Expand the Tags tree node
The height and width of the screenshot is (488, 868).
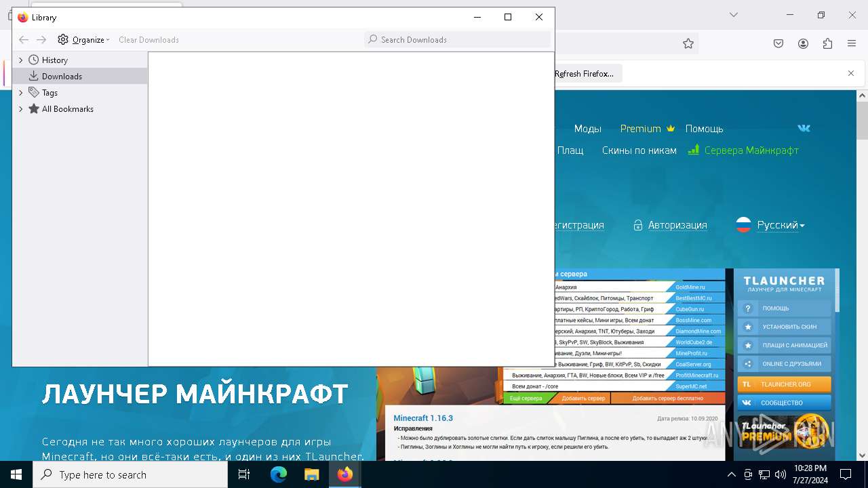click(20, 93)
